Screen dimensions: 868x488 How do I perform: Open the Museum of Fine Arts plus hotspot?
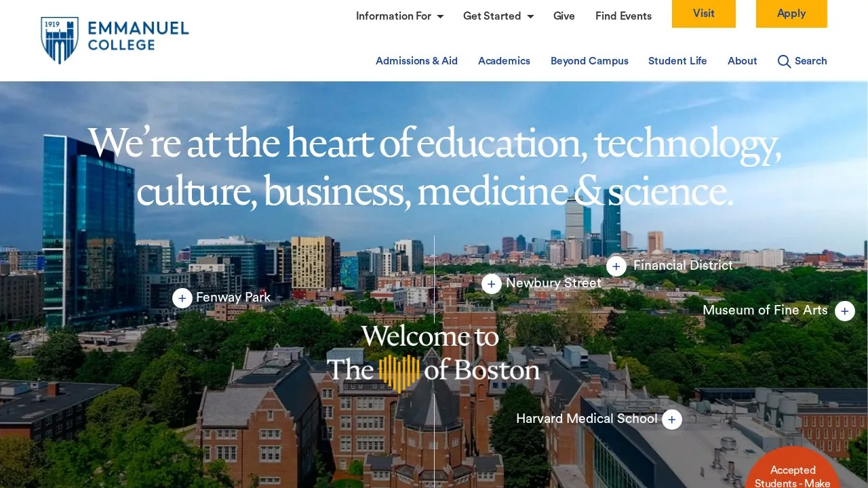pyautogui.click(x=845, y=311)
